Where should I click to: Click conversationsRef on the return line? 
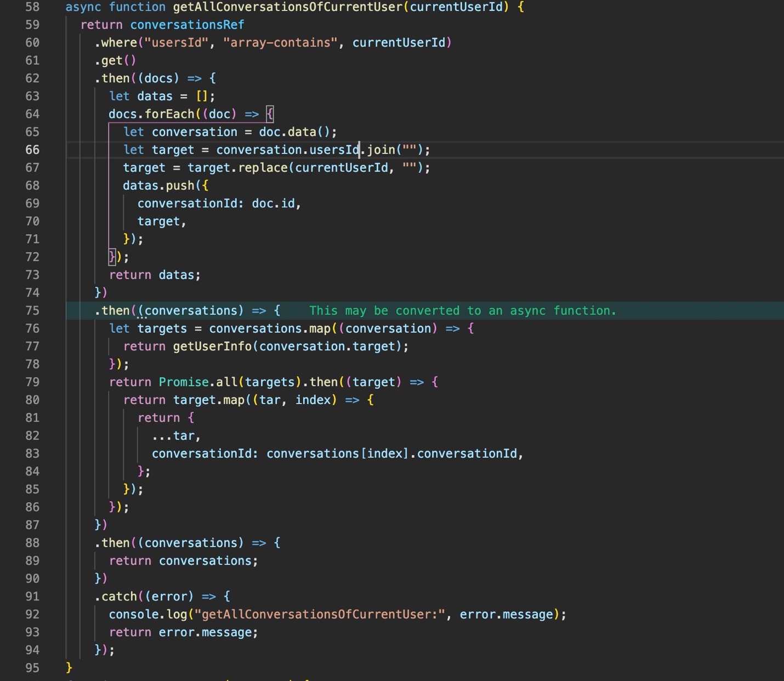[x=187, y=25]
